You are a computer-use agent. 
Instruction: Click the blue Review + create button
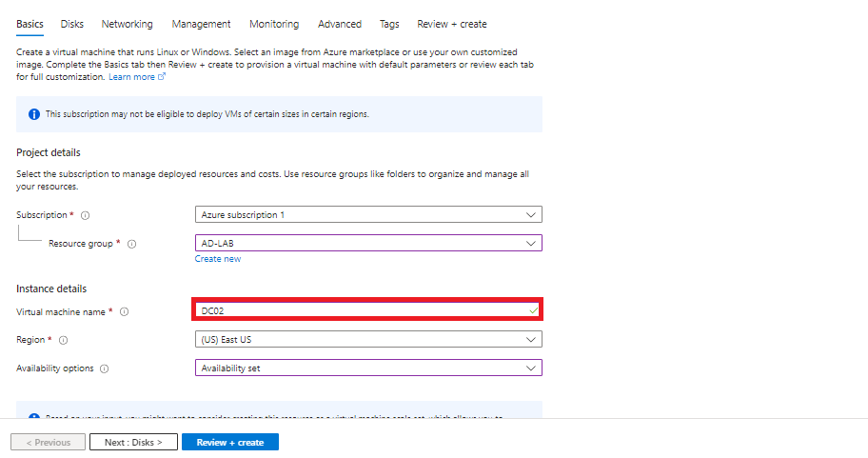click(230, 442)
